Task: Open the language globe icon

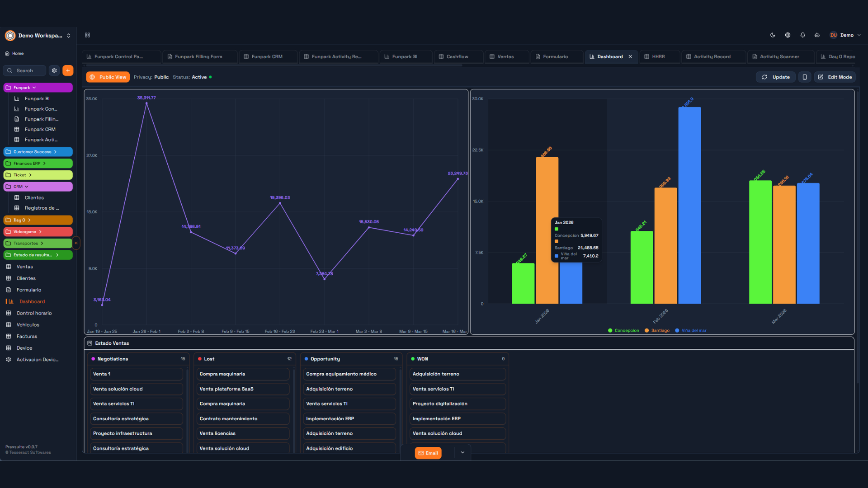Action: (788, 35)
